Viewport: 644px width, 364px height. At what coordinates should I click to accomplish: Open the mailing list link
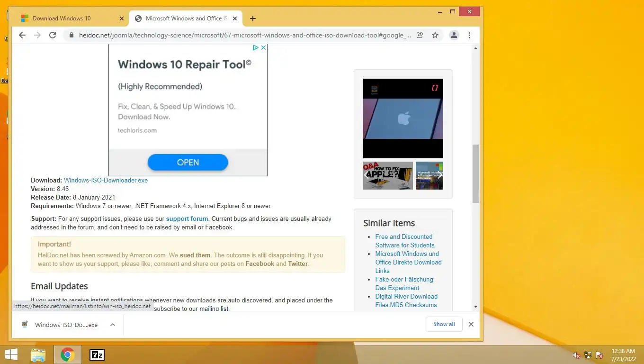[x=214, y=309]
